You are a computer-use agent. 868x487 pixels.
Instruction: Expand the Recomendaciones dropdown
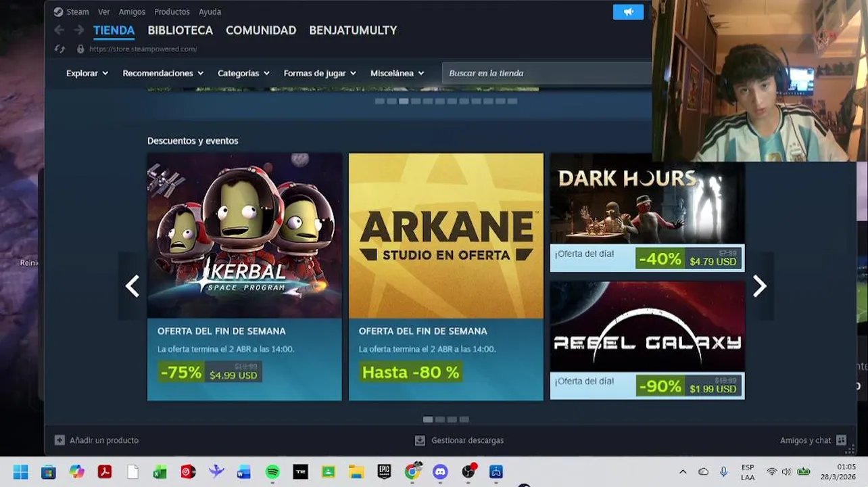coord(163,73)
